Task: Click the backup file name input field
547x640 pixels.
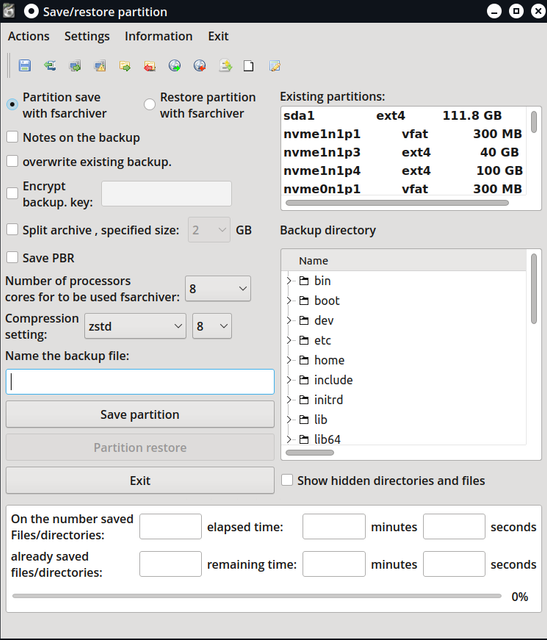Action: point(140,382)
